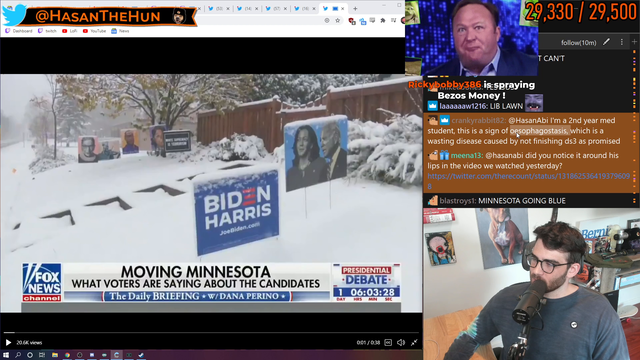Open Google Chrome from the taskbar

point(67,355)
